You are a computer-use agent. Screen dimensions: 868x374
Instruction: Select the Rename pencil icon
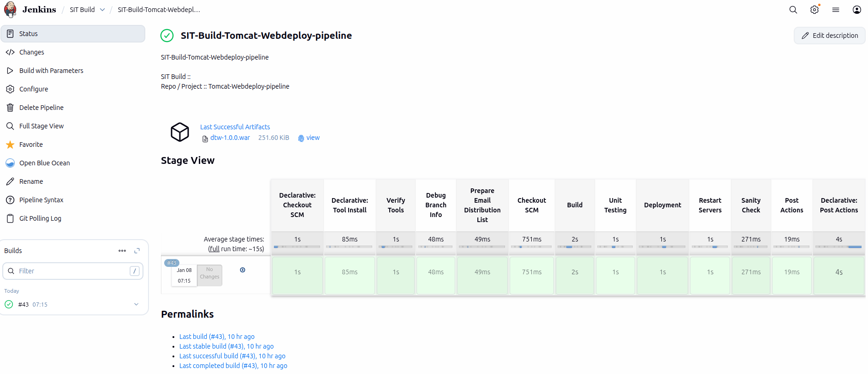coord(10,181)
